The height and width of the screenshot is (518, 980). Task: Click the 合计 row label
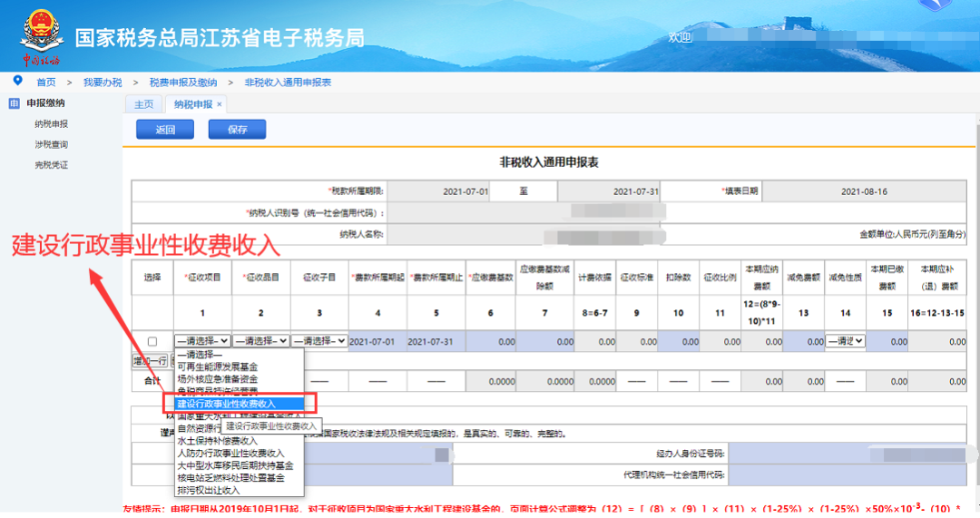pos(152,381)
